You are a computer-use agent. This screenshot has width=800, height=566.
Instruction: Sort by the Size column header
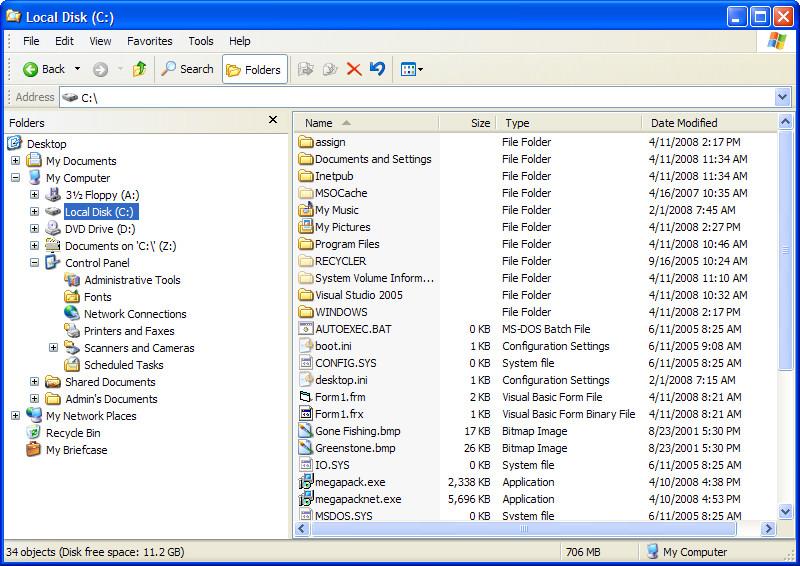click(467, 123)
